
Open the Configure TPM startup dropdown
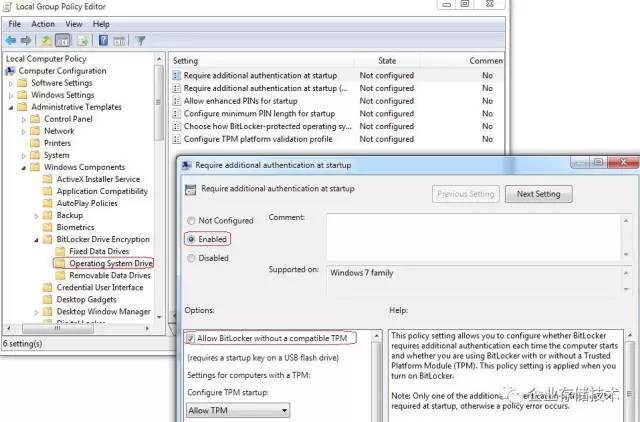[x=238, y=410]
